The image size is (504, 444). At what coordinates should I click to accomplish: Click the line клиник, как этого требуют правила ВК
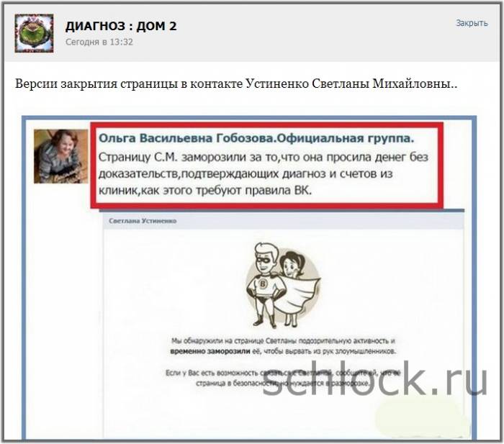(x=205, y=191)
